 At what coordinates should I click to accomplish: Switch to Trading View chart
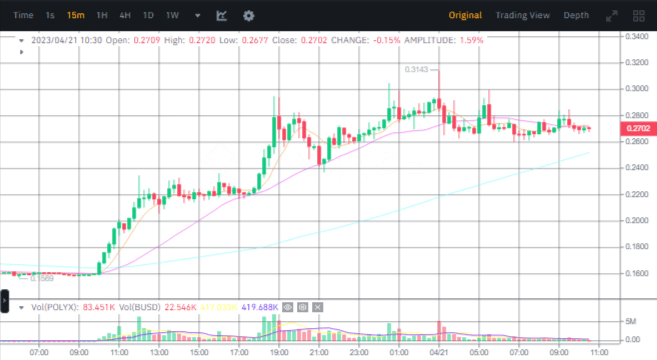[x=522, y=16]
